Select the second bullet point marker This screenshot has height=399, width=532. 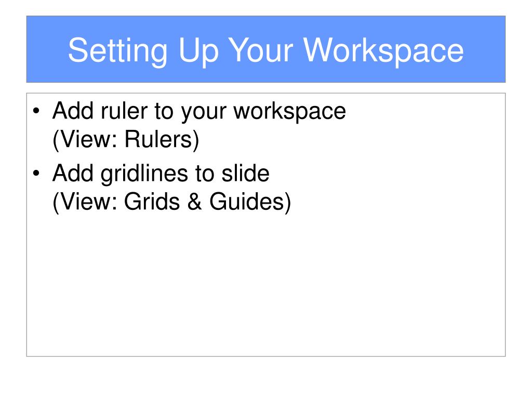click(x=36, y=174)
